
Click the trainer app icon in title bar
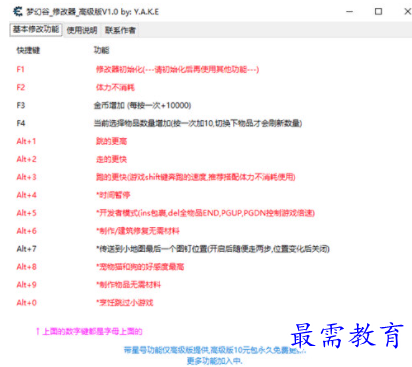18,12
